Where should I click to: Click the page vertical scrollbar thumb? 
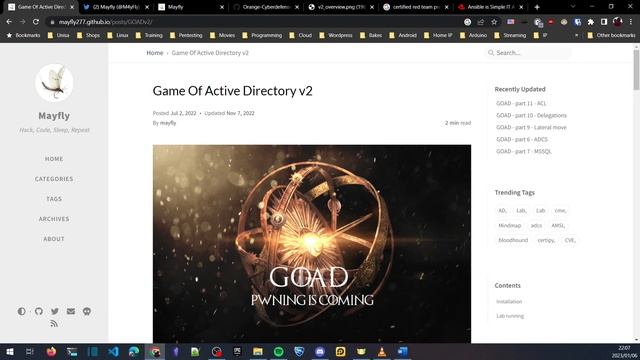pos(636,69)
